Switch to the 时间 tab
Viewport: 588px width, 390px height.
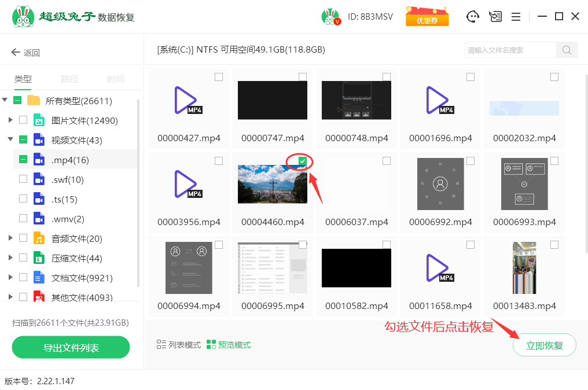click(x=116, y=79)
